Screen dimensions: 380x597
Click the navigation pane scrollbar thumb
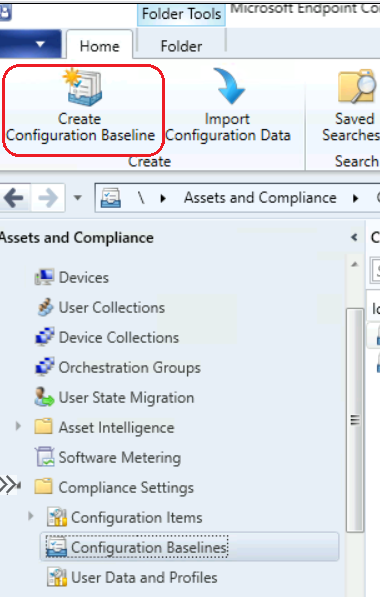coord(354,420)
